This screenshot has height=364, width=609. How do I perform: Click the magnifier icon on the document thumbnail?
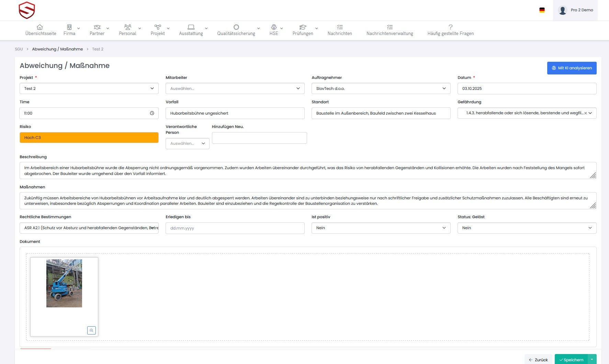pyautogui.click(x=91, y=330)
